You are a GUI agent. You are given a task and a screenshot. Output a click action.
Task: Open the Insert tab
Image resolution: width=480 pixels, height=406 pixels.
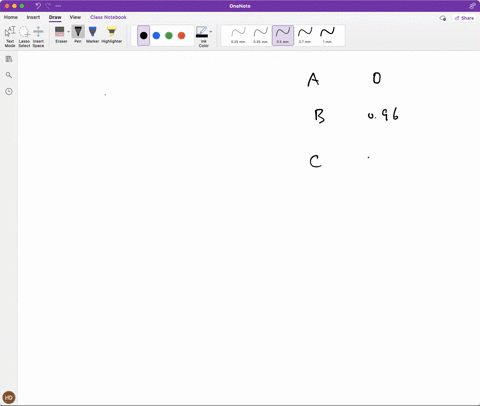33,17
